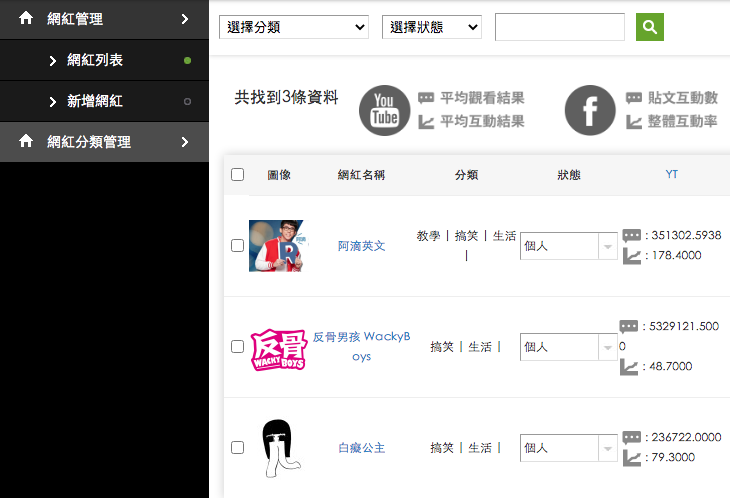Check the box for 阿滴英文 row
This screenshot has width=730, height=498.
click(237, 246)
